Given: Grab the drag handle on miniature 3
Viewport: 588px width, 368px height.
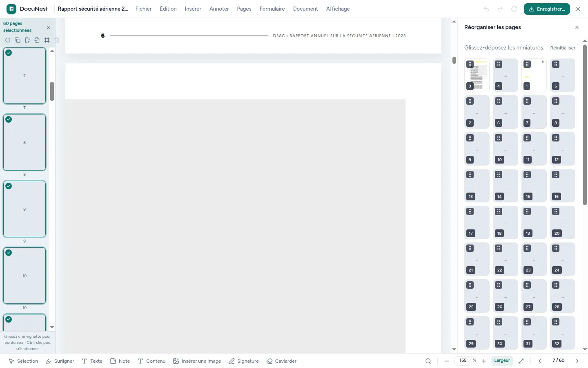Looking at the screenshot, I should 470,64.
